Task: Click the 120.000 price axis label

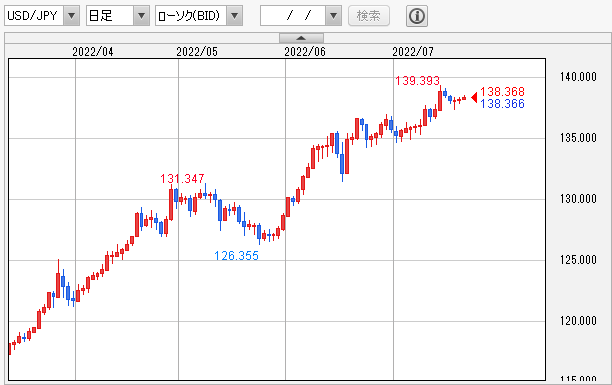Action: coord(578,321)
